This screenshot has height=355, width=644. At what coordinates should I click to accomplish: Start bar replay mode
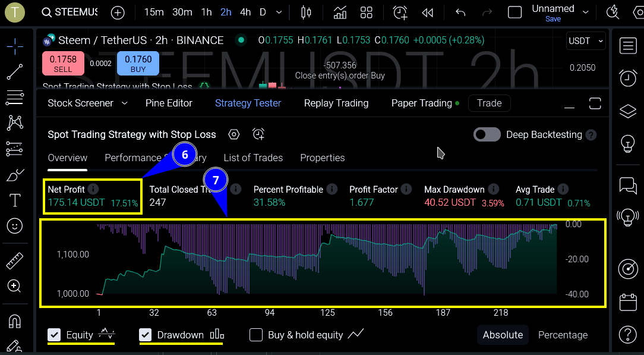click(428, 12)
